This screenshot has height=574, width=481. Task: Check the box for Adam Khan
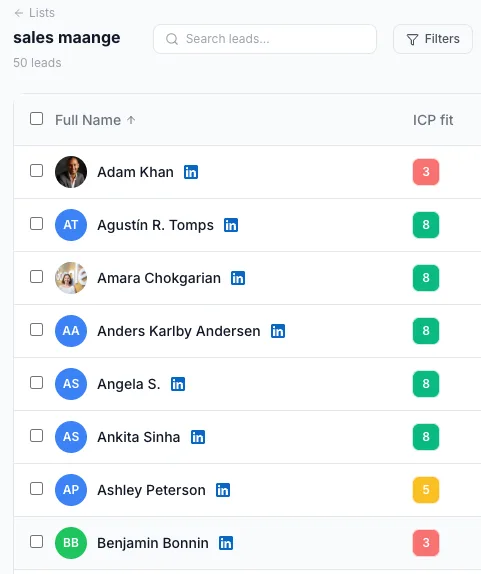(36, 171)
